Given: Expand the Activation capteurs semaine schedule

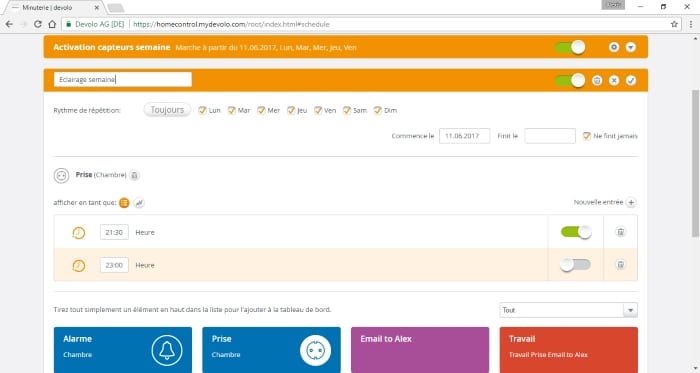Looking at the screenshot, I should click(x=630, y=47).
